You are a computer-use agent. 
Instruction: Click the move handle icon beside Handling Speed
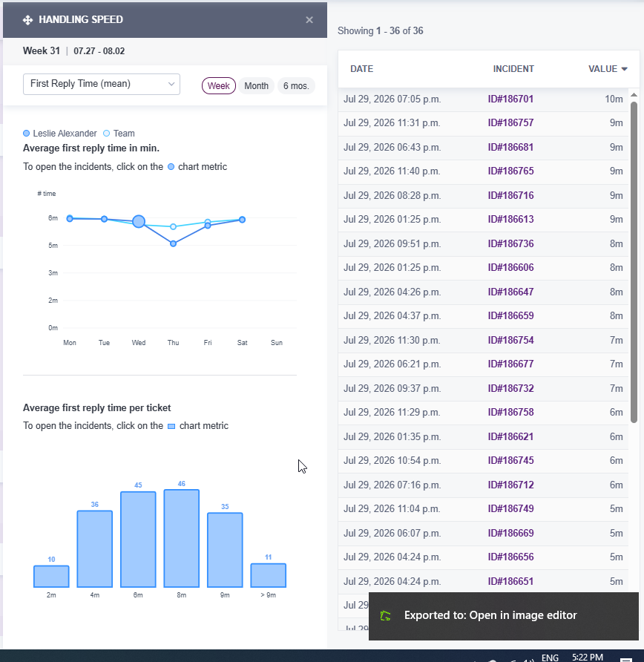pyautogui.click(x=28, y=20)
